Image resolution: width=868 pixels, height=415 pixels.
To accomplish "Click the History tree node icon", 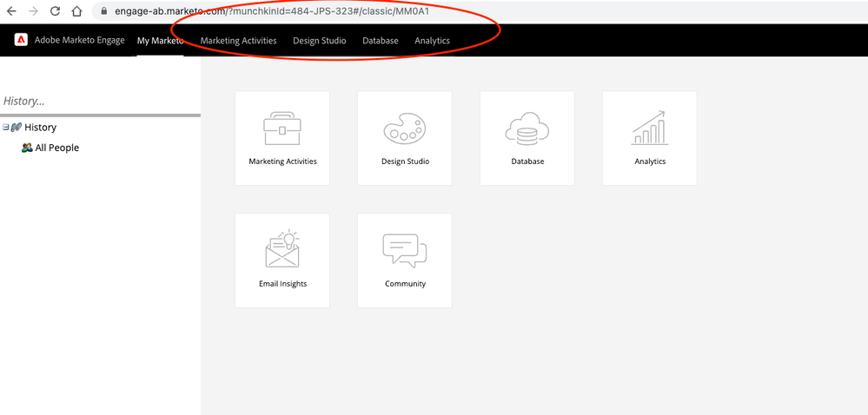I will 16,128.
